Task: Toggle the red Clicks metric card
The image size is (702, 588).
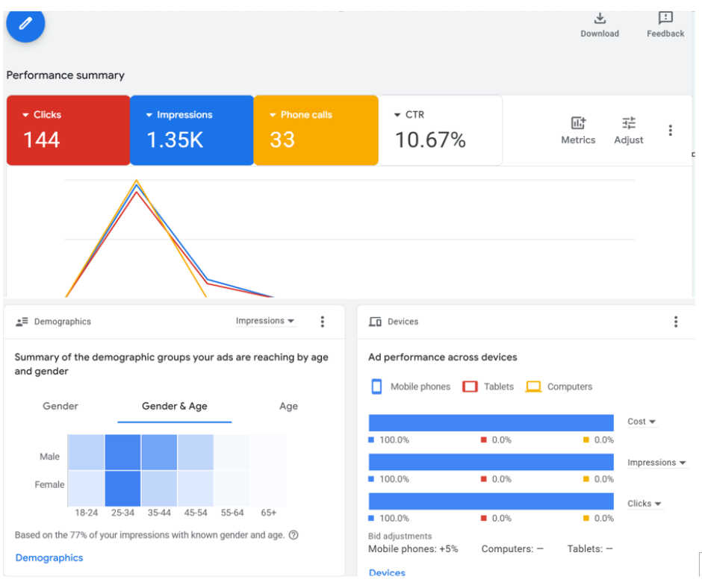Action: coord(68,130)
